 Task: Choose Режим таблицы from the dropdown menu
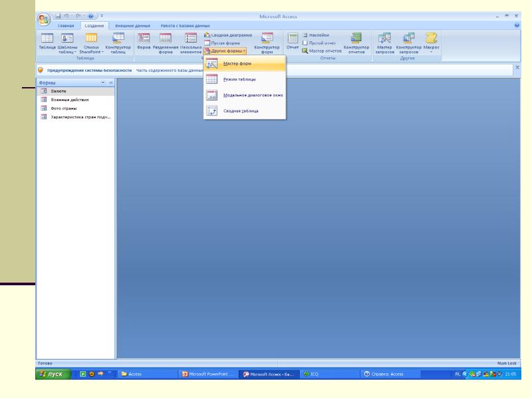pos(245,79)
